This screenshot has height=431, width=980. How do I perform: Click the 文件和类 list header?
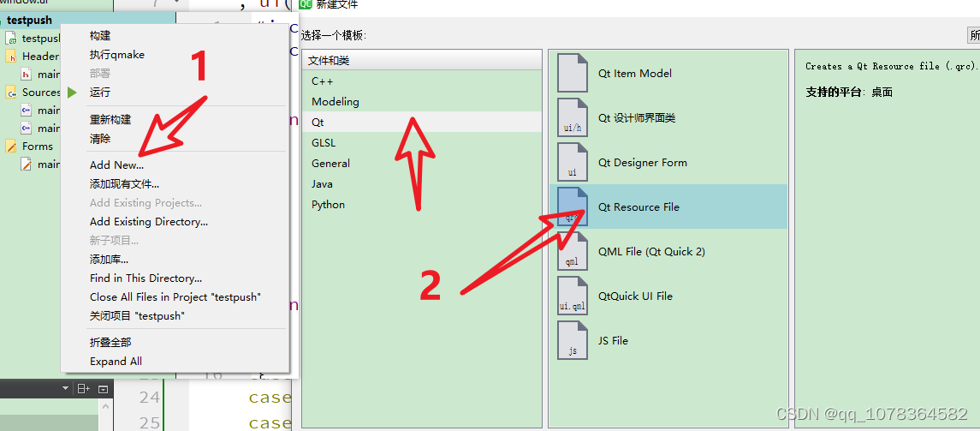(422, 61)
